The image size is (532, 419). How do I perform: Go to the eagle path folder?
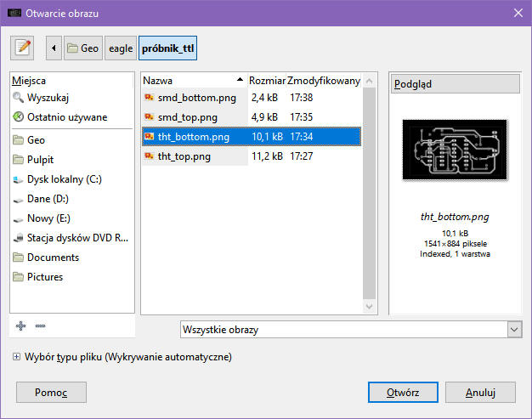tap(122, 48)
